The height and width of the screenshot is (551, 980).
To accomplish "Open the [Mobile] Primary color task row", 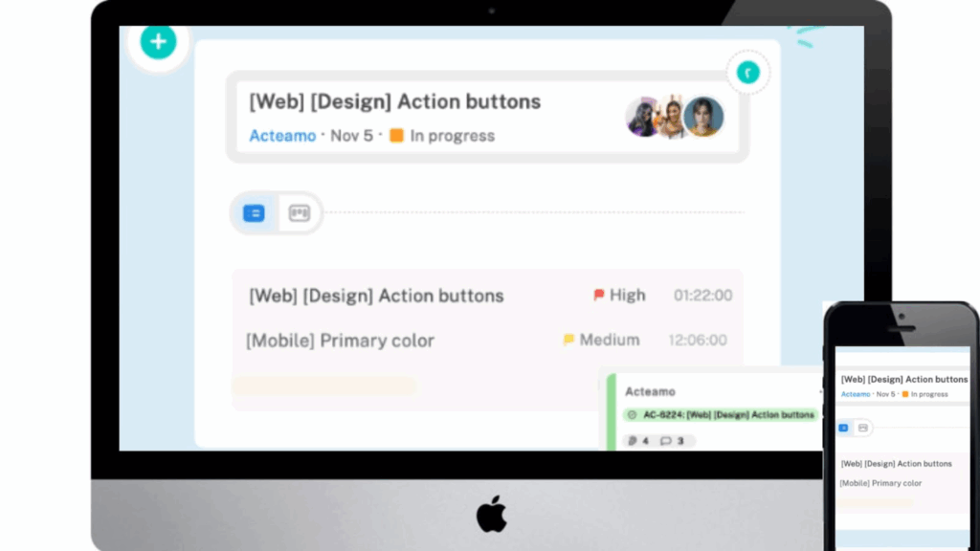I will 488,341.
